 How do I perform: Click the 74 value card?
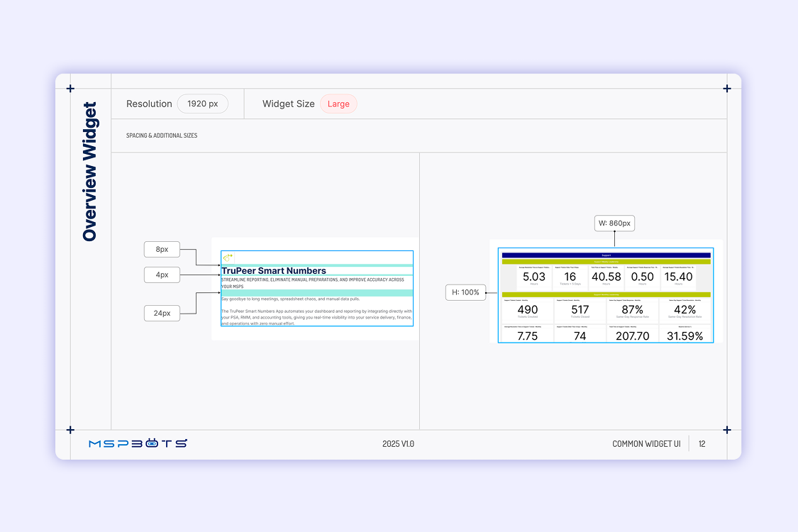pos(580,333)
